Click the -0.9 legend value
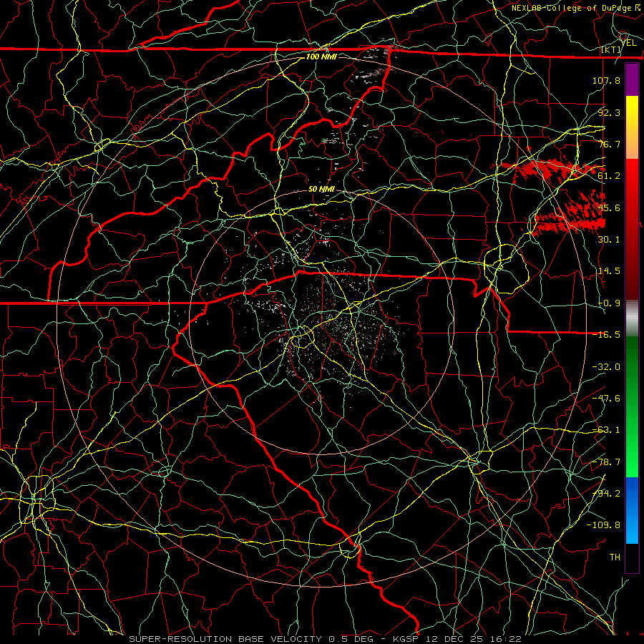The width and height of the screenshot is (644, 644). 609,303
